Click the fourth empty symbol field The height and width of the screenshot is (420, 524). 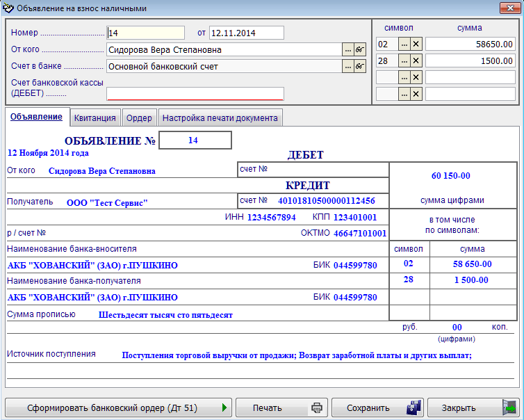387,94
